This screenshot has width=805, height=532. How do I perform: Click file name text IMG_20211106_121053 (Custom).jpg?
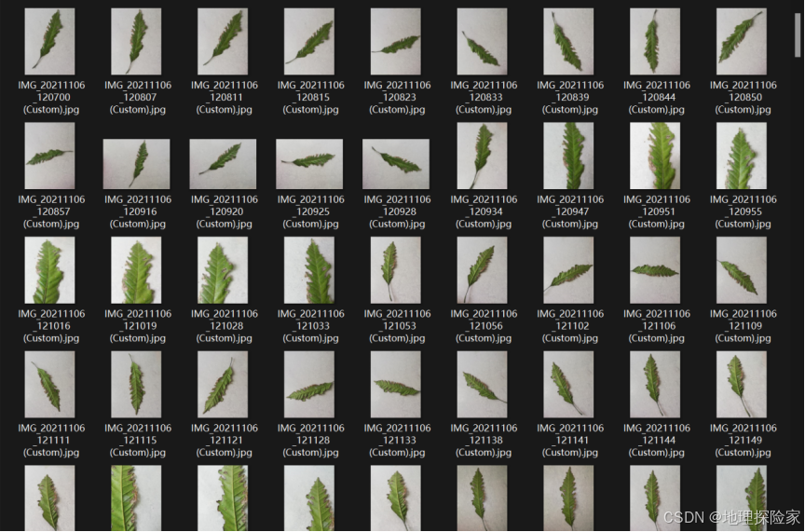pos(397,326)
